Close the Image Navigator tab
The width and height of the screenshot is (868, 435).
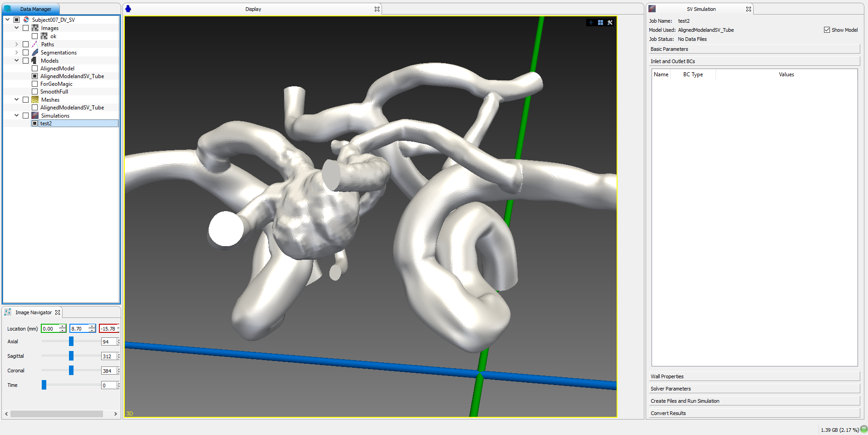tap(58, 312)
